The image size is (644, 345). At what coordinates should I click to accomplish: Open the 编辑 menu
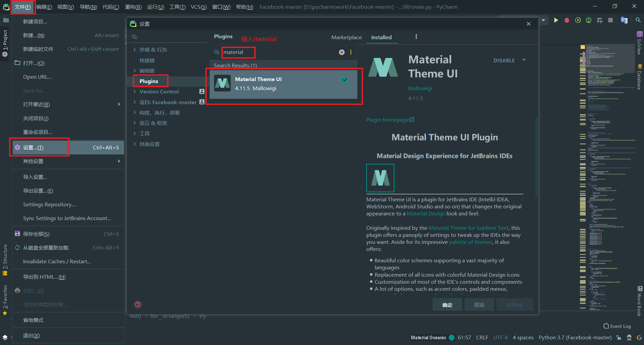[x=44, y=7]
